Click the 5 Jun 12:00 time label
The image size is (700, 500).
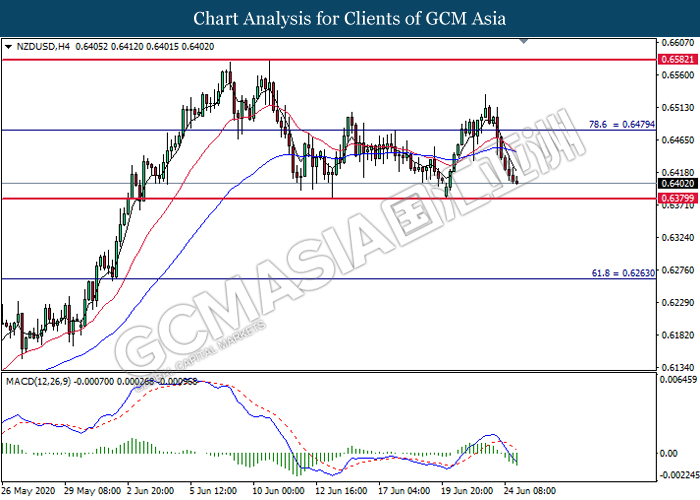tap(213, 491)
